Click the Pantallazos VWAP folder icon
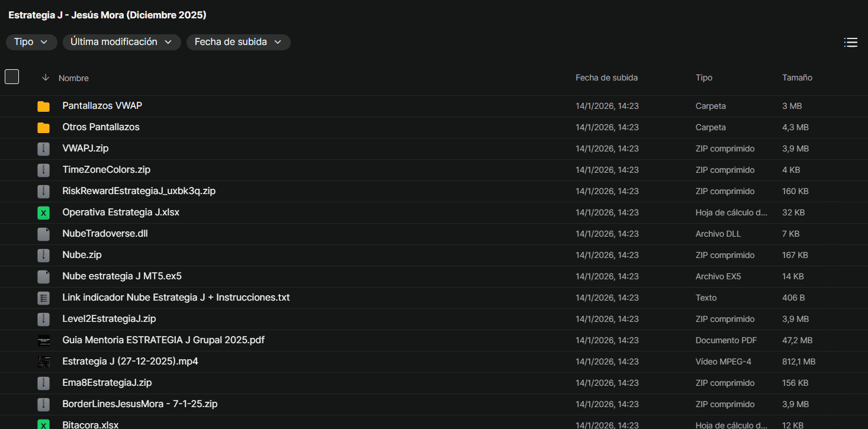 point(43,107)
